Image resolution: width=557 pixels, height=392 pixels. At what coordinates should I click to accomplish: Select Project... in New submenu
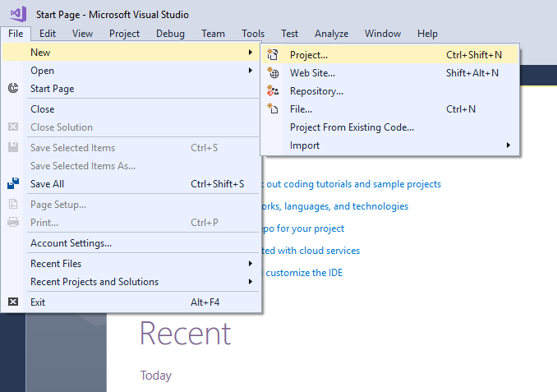pyautogui.click(x=390, y=55)
